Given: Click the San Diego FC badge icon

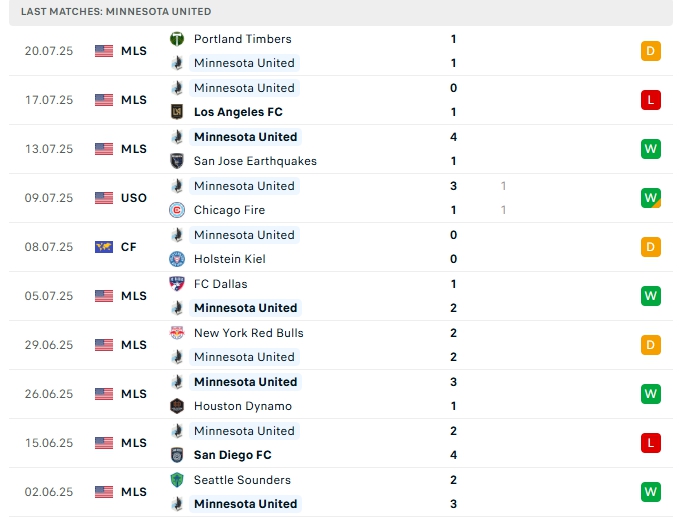Looking at the screenshot, I should (177, 455).
